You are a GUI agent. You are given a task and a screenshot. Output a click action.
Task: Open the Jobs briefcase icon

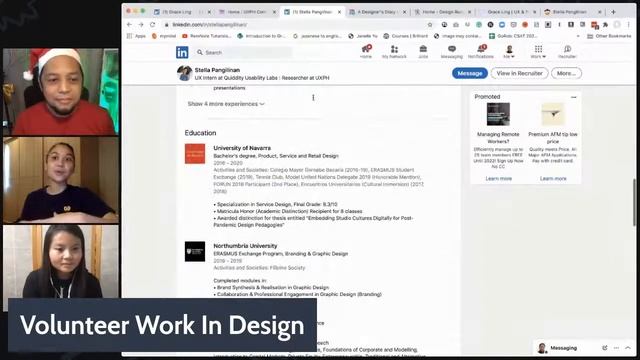[x=423, y=51]
